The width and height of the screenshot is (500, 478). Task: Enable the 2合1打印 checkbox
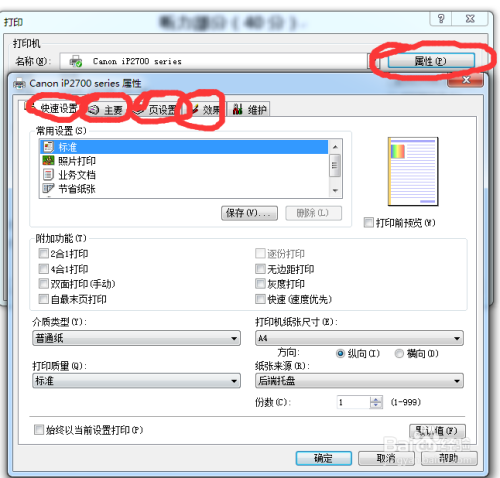pos(43,254)
